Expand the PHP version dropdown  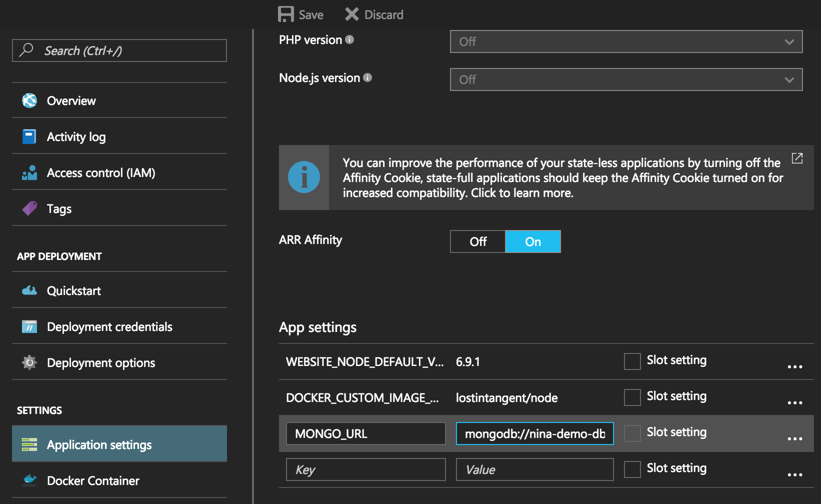coord(626,41)
